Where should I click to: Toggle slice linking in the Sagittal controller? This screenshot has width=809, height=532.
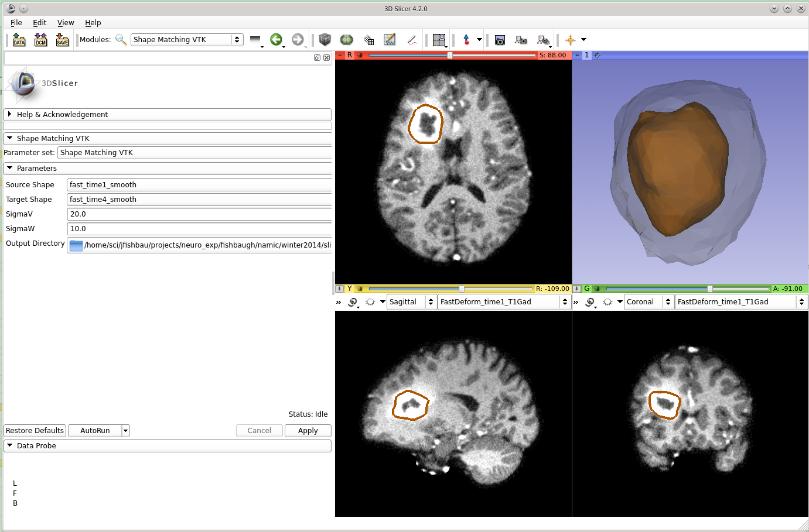coord(353,302)
